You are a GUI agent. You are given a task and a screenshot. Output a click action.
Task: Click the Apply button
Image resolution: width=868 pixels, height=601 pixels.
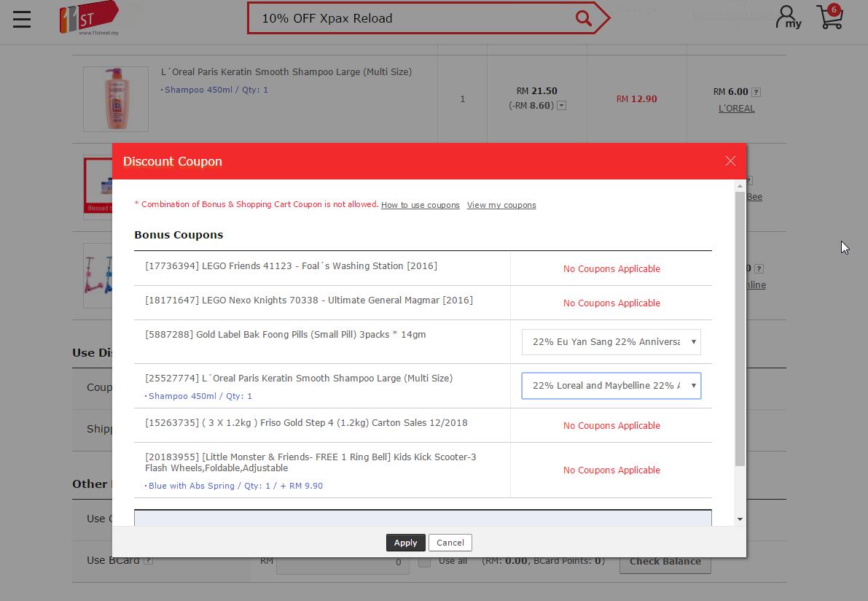(406, 543)
